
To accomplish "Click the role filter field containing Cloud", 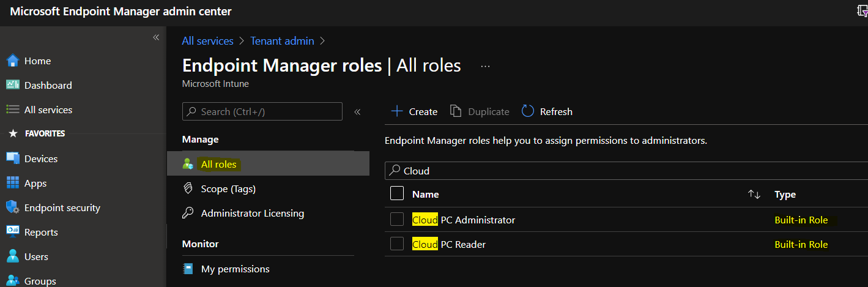I will coord(626,171).
